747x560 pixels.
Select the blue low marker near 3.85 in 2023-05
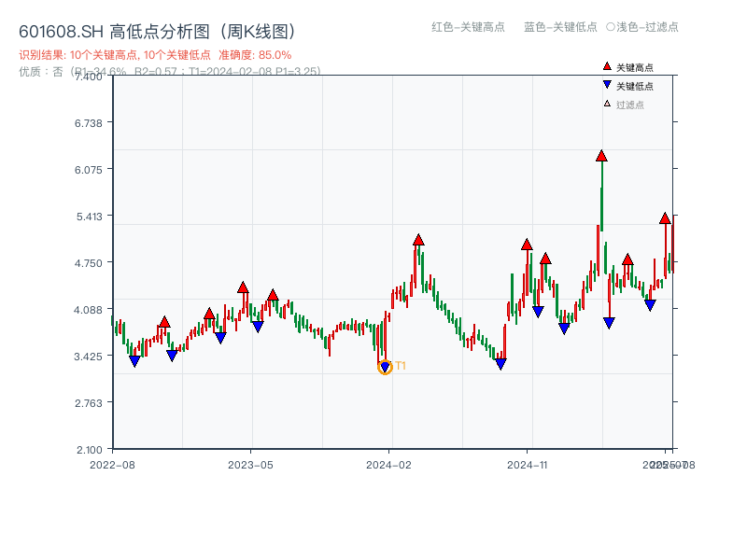pos(258,327)
